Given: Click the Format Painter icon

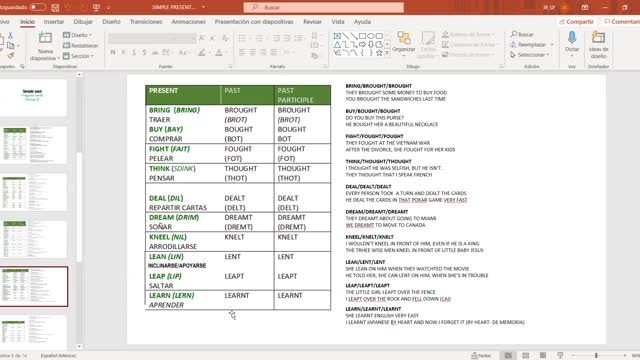Looking at the screenshot, I should click(x=10, y=55).
